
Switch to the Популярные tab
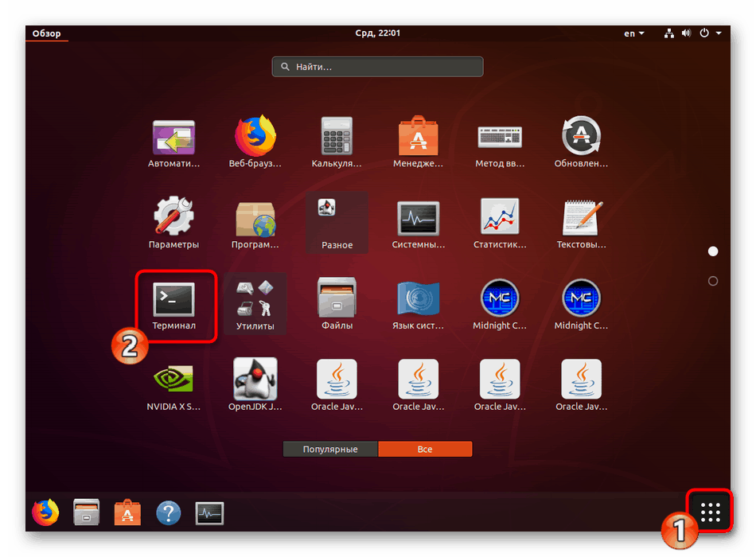tap(330, 449)
